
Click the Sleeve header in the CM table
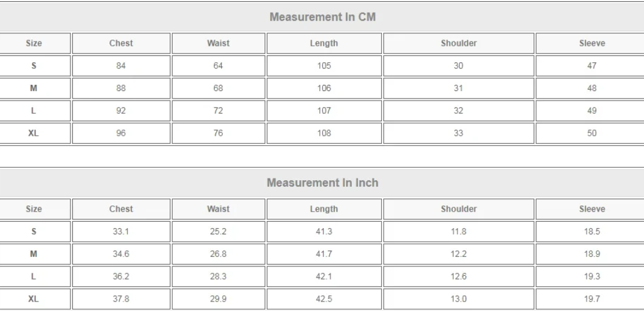(592, 43)
